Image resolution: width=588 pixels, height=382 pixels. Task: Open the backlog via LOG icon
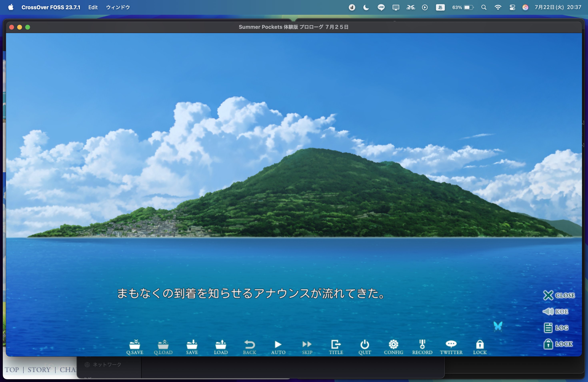click(556, 328)
